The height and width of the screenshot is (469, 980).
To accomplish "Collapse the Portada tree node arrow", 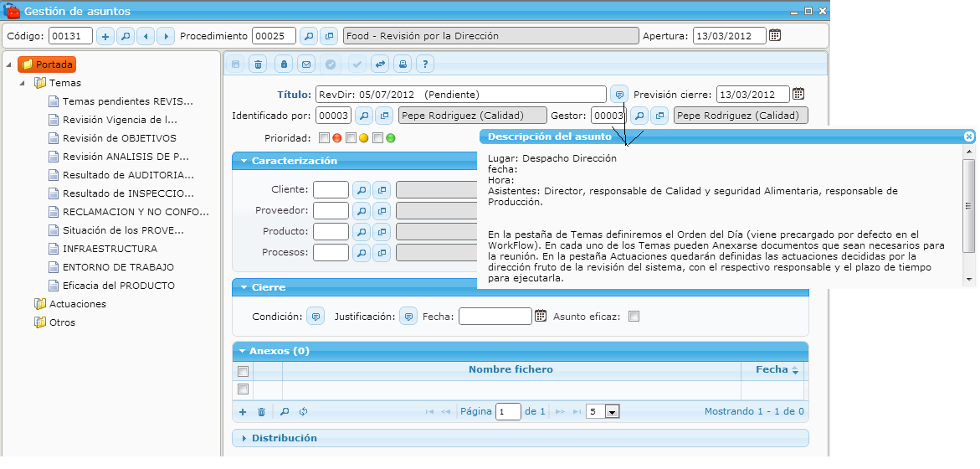I will coord(8,64).
